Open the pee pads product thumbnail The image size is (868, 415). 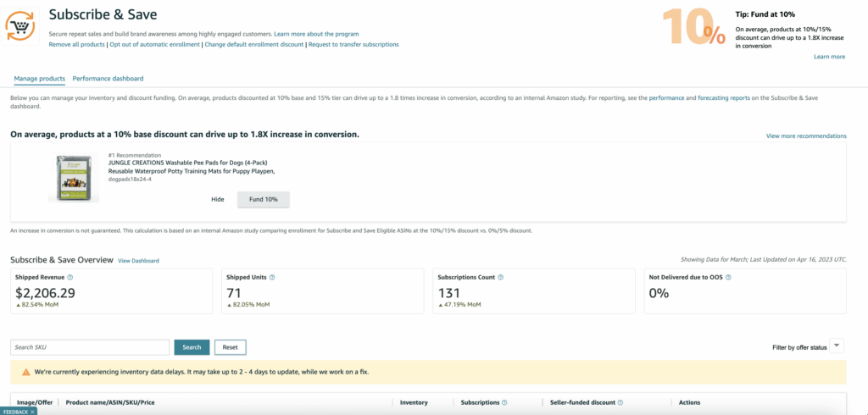point(74,178)
